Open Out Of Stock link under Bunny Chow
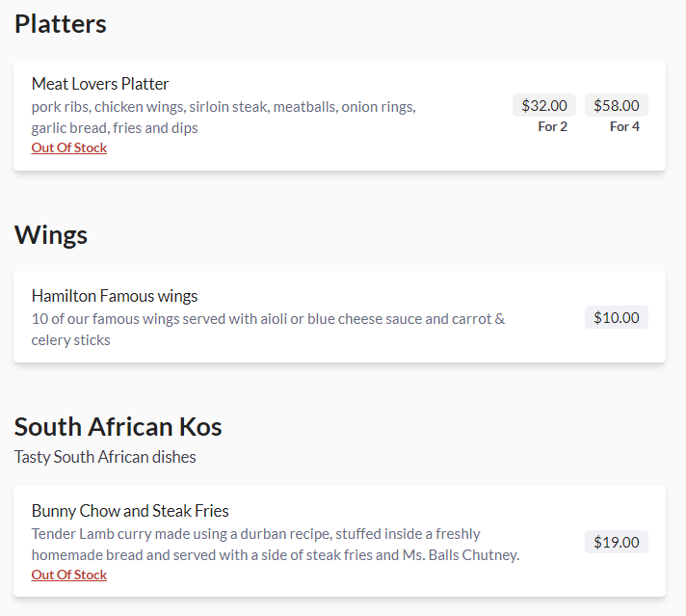 coord(69,575)
